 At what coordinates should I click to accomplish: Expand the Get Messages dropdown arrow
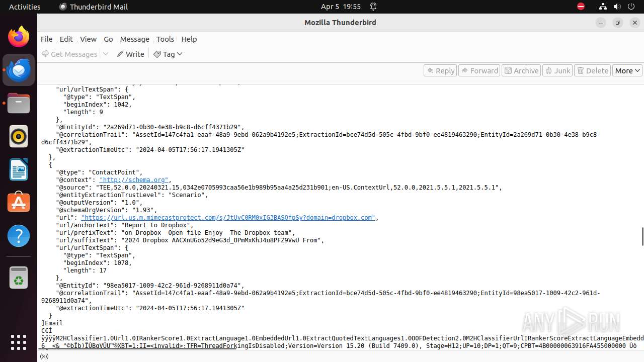(106, 54)
